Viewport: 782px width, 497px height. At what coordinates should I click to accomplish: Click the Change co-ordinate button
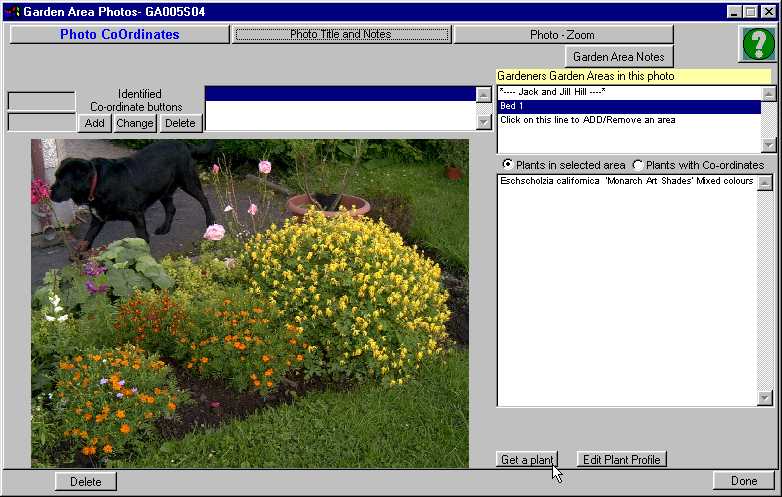pyautogui.click(x=135, y=123)
